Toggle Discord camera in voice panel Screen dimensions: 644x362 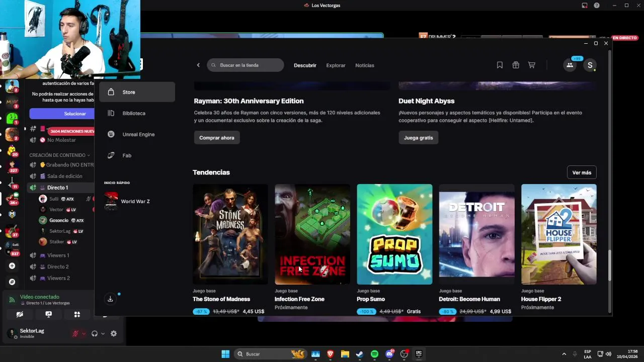pyautogui.click(x=20, y=314)
